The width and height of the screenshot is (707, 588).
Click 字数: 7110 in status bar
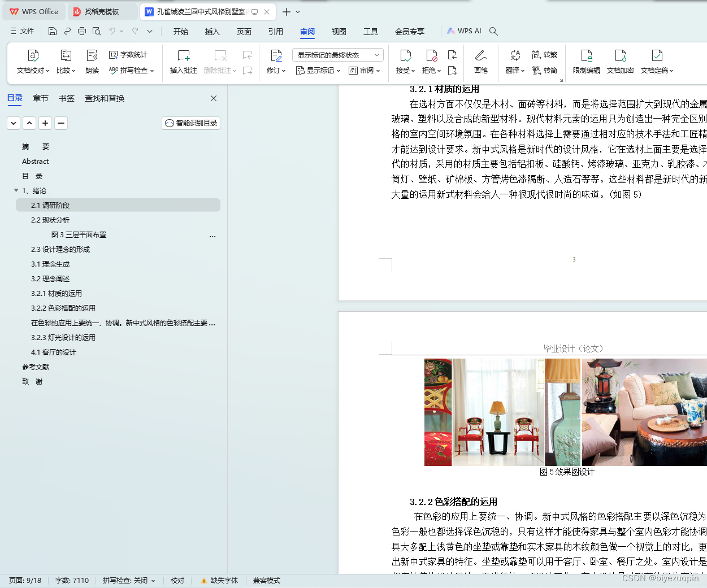(x=72, y=581)
